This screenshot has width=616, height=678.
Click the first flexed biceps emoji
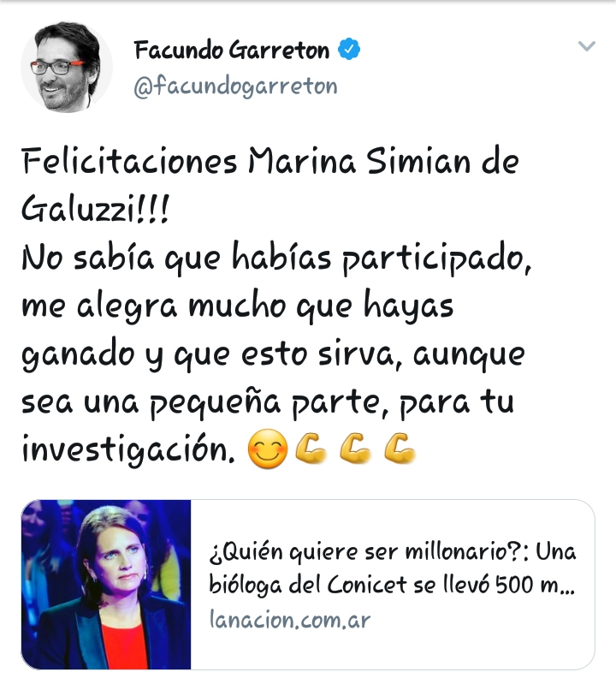[311, 449]
